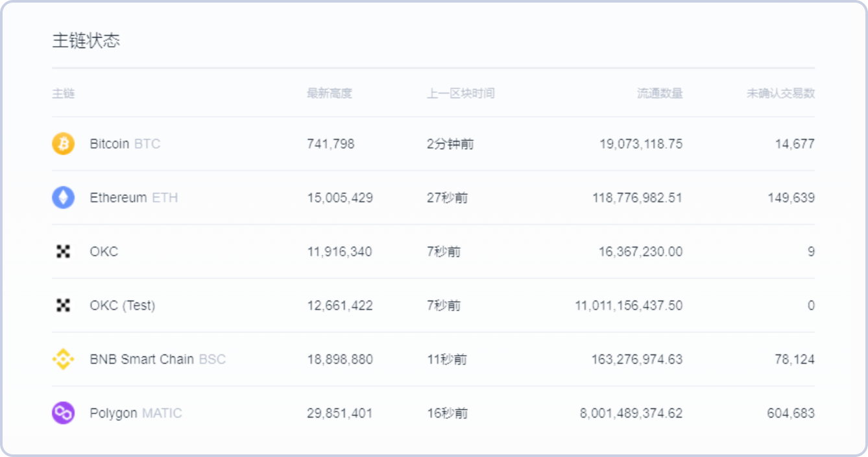
Task: Click BNB Smart Chain supply 163,276,974.63
Action: pos(637,359)
